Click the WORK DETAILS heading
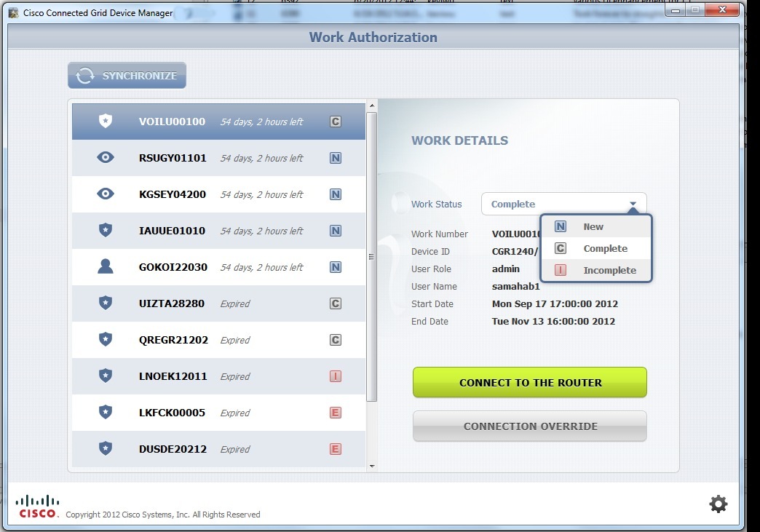Viewport: 760px width, 532px height. 460,140
